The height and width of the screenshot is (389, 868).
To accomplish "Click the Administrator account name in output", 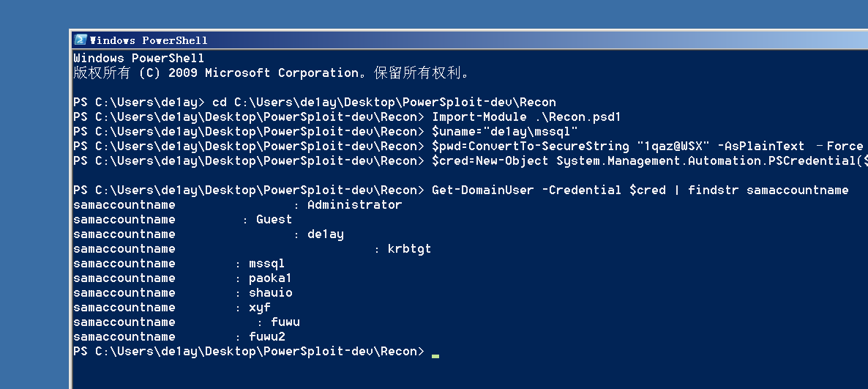I will pos(354,205).
